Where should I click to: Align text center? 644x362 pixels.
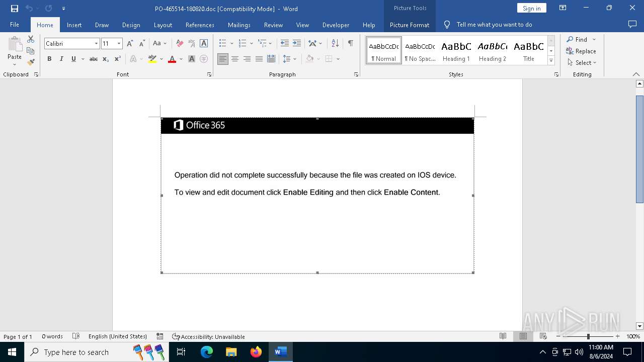click(x=235, y=59)
